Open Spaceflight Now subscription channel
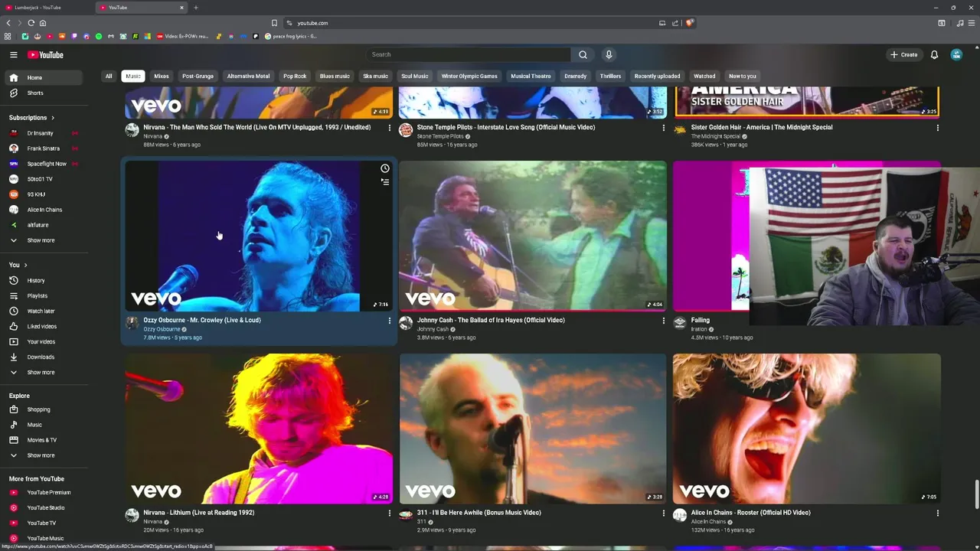Image resolution: width=980 pixels, height=551 pixels. 44,164
